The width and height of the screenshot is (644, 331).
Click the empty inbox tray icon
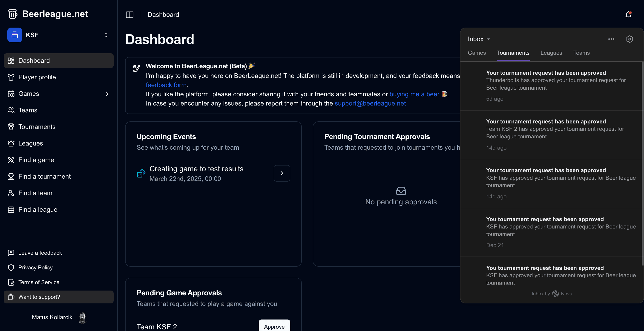(401, 191)
